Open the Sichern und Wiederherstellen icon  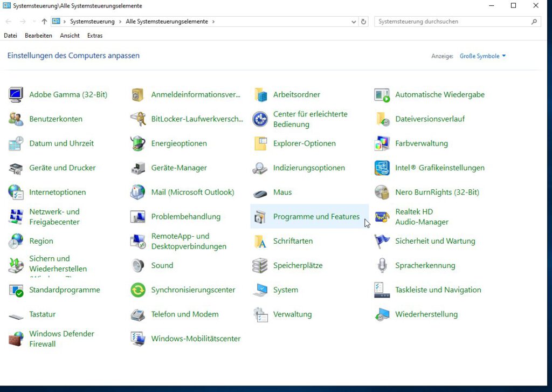click(x=16, y=266)
